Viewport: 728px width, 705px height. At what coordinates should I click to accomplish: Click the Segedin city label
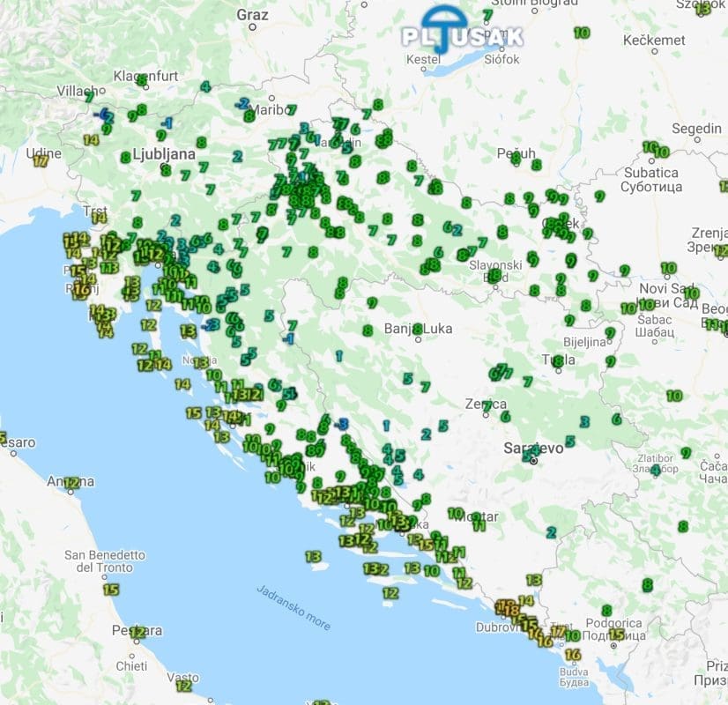pyautogui.click(x=695, y=129)
